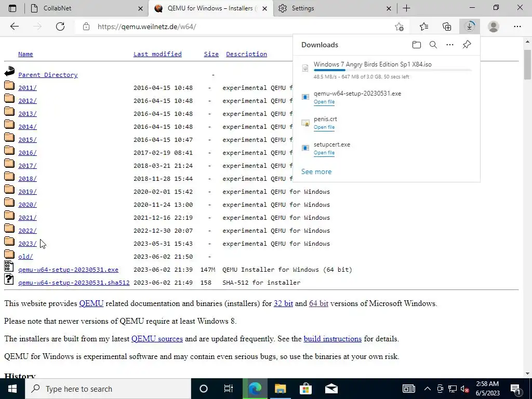
Task: Add this page to favorites
Action: (x=400, y=26)
